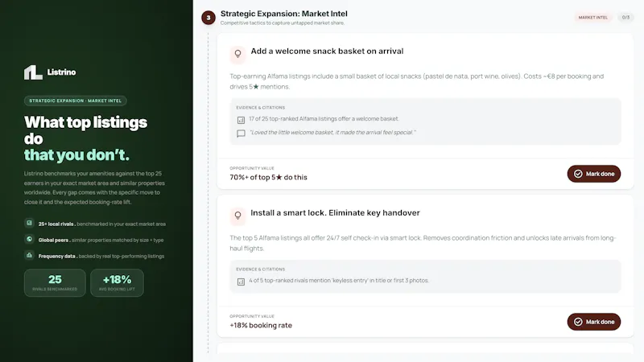
Task: Click the green text 'that you don't.'
Action: 76,155
